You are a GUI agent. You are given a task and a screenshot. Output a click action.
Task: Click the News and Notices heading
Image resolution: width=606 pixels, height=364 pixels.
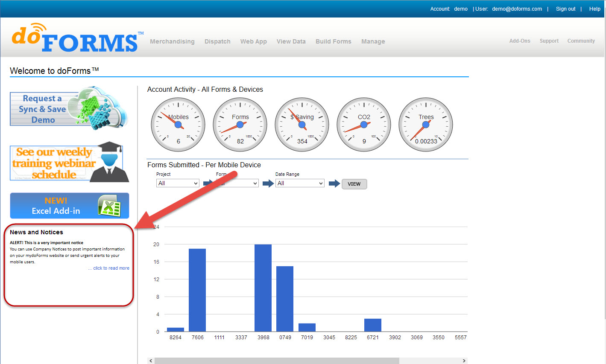pyautogui.click(x=36, y=232)
